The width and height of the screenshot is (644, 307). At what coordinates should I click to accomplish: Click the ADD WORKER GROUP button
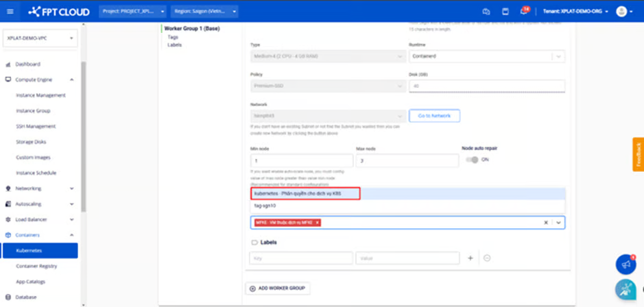click(278, 288)
